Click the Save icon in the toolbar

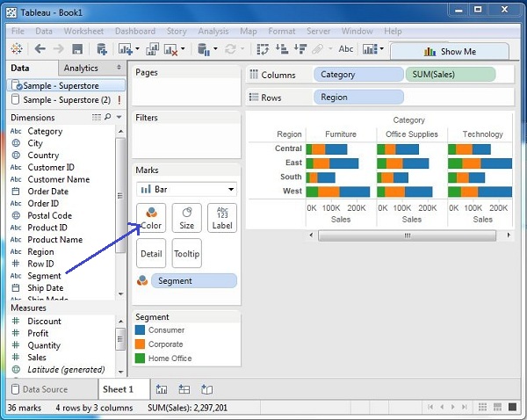pos(77,49)
